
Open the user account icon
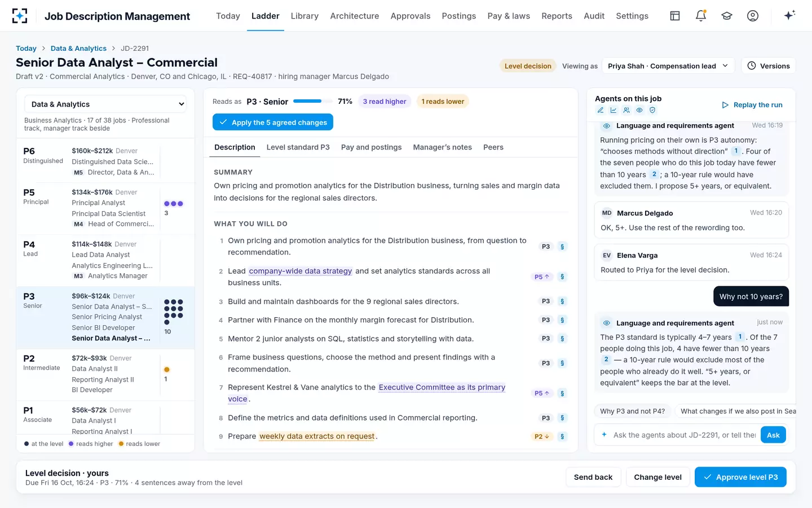pyautogui.click(x=753, y=16)
